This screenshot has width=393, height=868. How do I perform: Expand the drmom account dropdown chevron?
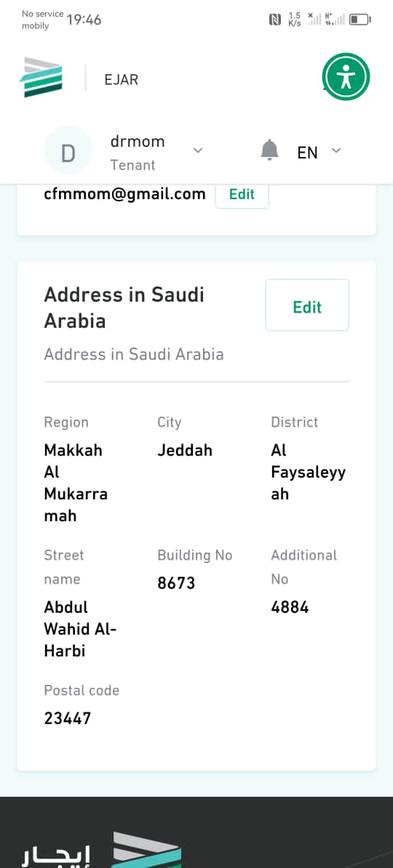click(198, 150)
